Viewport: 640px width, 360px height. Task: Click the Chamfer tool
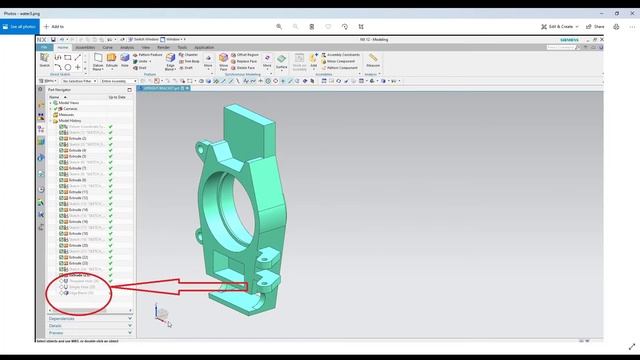click(188, 55)
